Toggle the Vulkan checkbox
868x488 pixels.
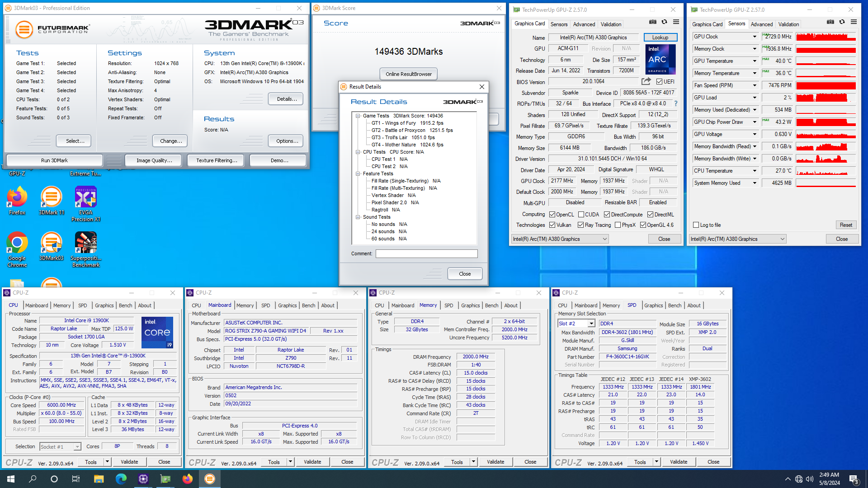point(552,225)
